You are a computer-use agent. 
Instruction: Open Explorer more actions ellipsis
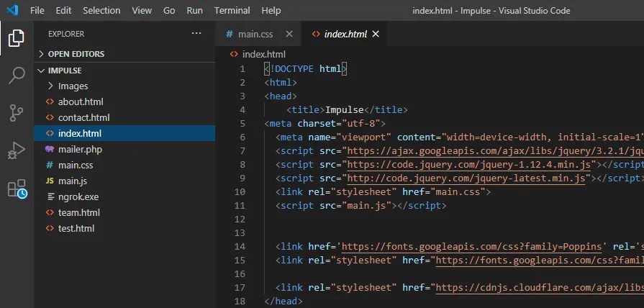click(196, 34)
